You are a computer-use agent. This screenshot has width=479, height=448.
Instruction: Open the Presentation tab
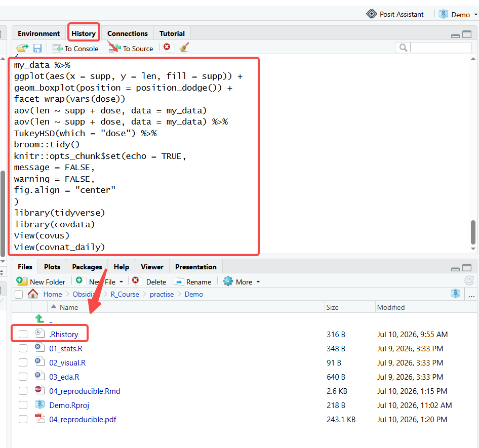tap(196, 267)
